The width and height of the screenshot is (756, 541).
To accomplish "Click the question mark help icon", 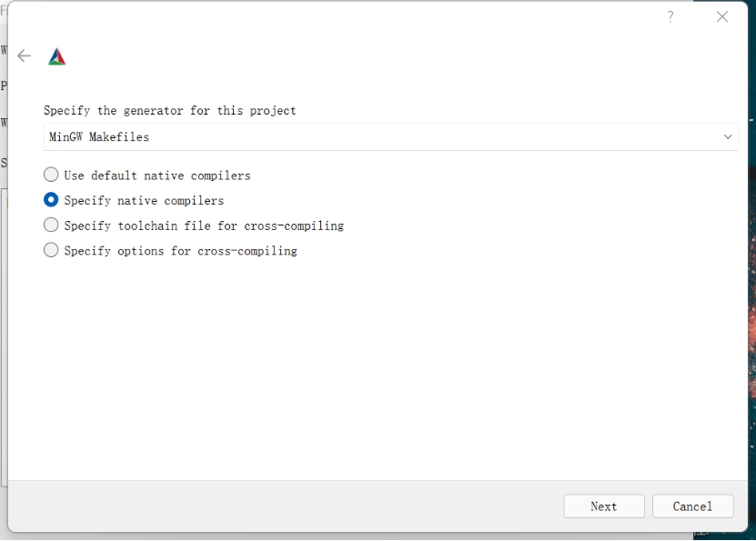I will tap(670, 16).
